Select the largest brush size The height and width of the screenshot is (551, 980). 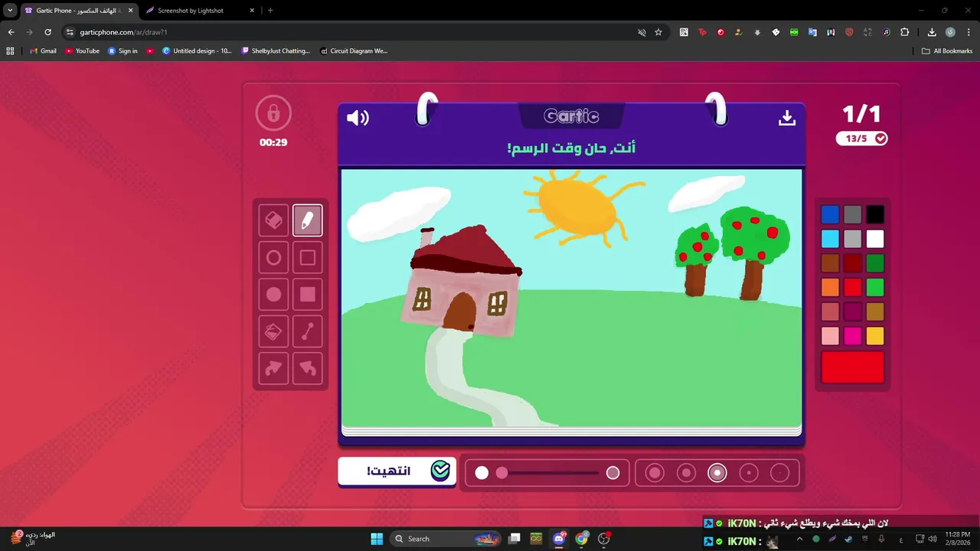(x=655, y=473)
